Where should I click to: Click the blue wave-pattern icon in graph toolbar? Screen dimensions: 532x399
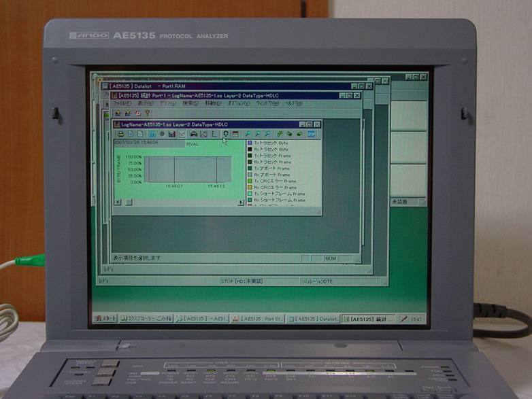[152, 134]
